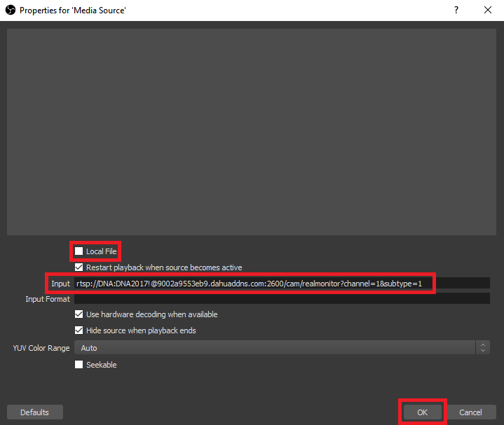This screenshot has width=504, height=425.
Task: Click the 'Input' label text
Action: [x=60, y=284]
